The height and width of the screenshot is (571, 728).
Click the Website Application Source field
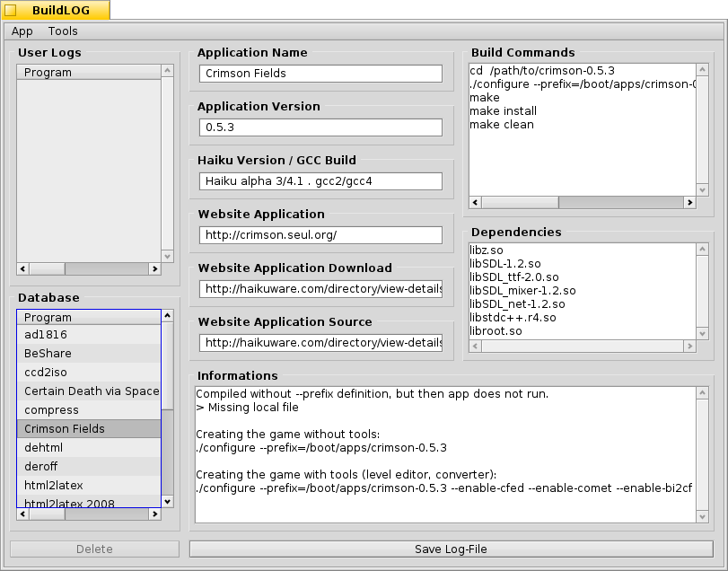pyautogui.click(x=320, y=343)
